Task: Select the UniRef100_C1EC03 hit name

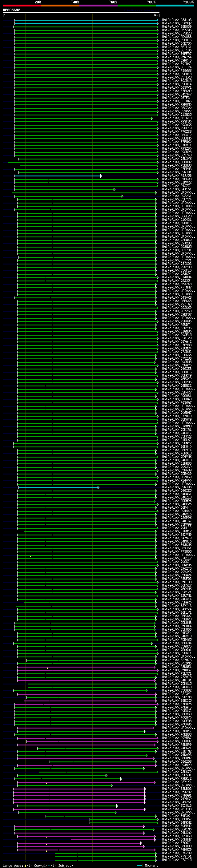Action: [177, 179]
